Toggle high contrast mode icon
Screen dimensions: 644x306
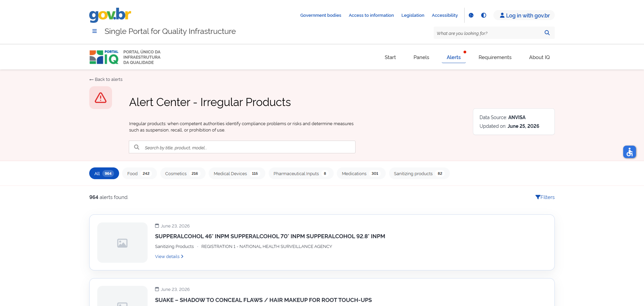pyautogui.click(x=484, y=15)
